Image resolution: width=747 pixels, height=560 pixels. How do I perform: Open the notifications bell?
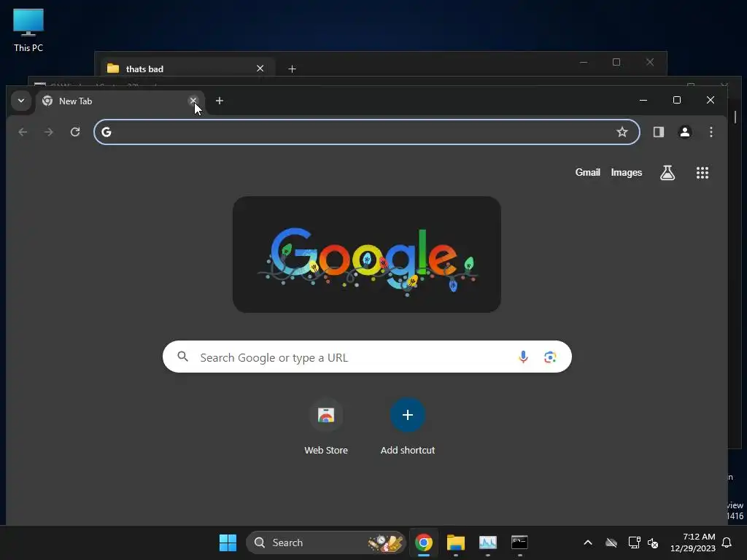click(727, 542)
